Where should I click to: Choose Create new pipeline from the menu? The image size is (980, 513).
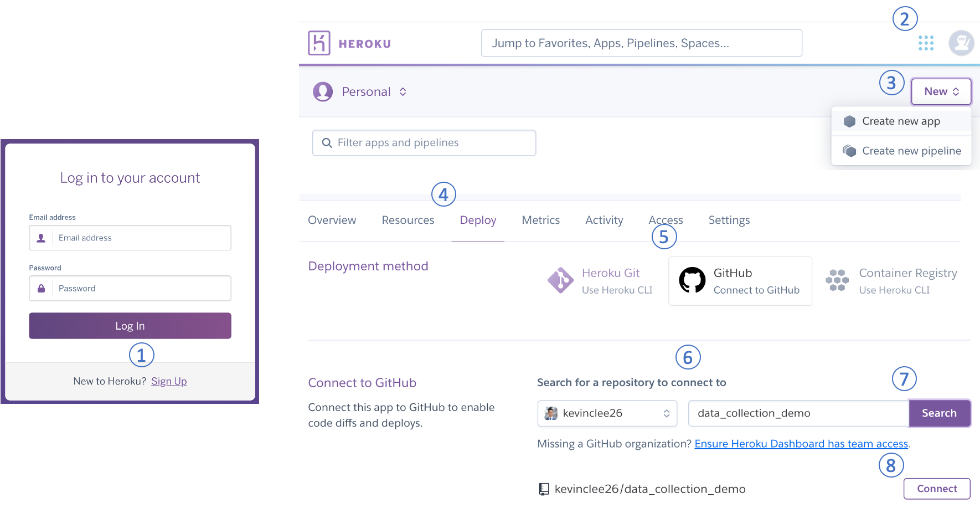901,151
